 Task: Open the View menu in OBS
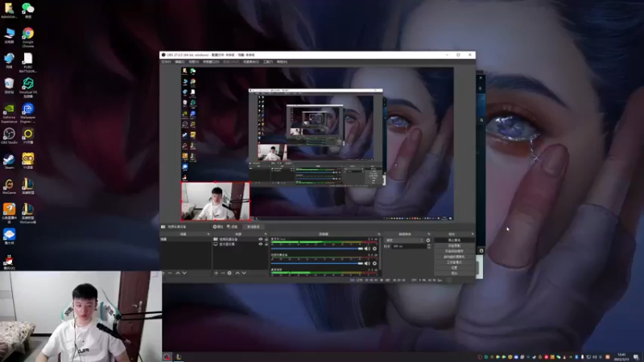tap(194, 62)
